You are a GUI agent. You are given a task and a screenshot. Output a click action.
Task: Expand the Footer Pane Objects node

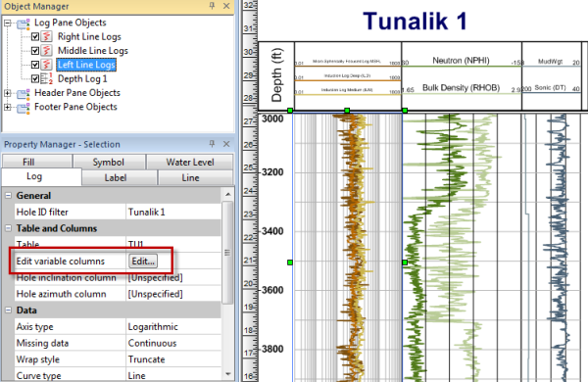click(8, 107)
